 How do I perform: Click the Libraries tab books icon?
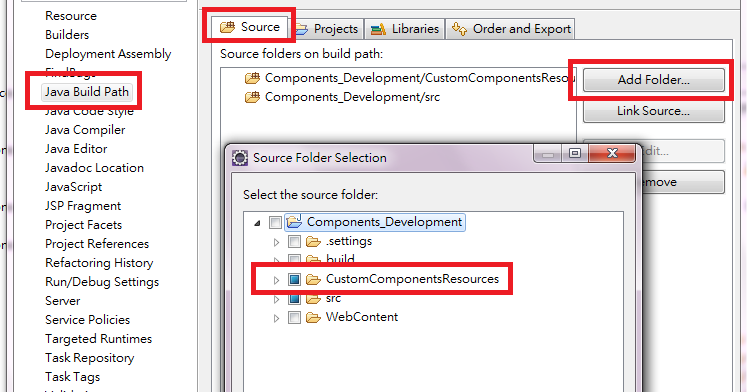click(378, 30)
